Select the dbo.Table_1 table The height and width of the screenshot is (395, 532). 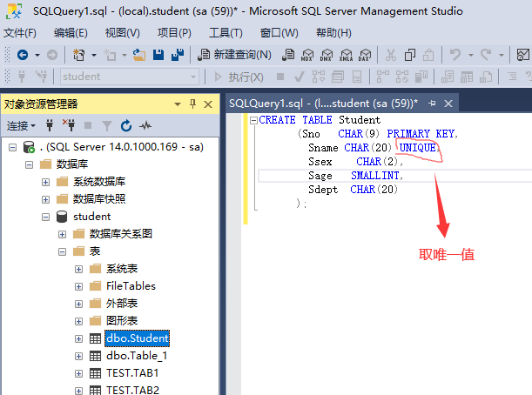click(x=137, y=356)
